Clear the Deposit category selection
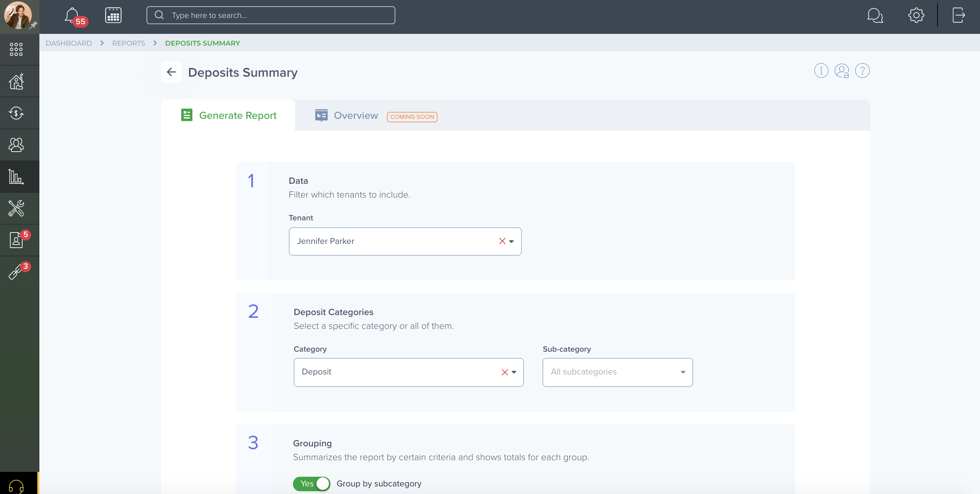The image size is (980, 494). pyautogui.click(x=505, y=372)
